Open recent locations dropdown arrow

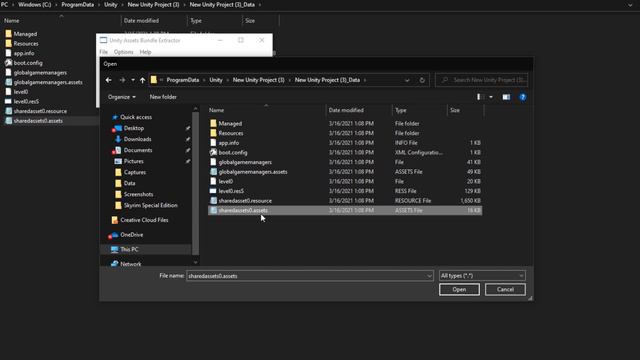133,80
